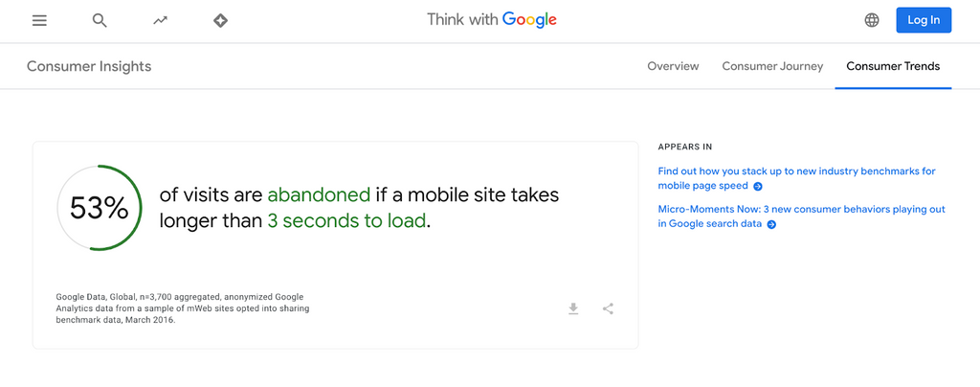
Task: Click the Log In button
Action: pos(924,20)
